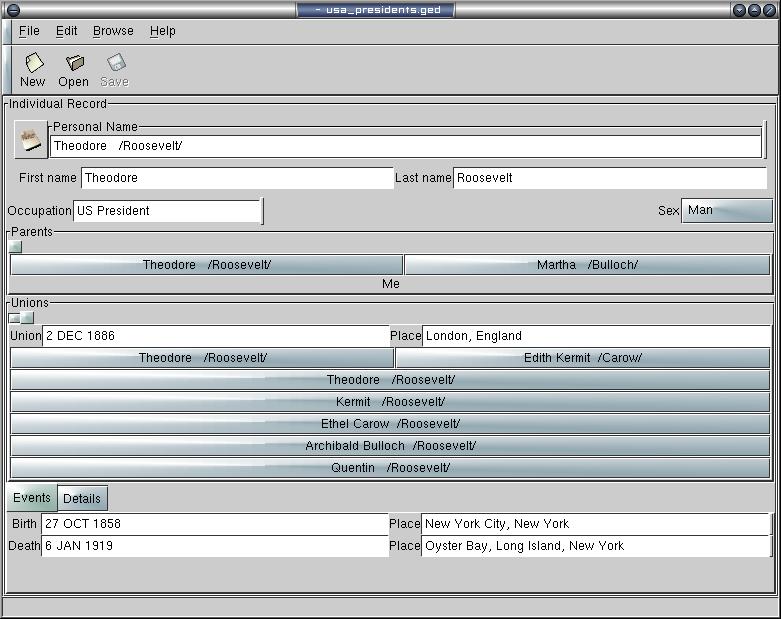This screenshot has width=781, height=619.
Task: Go to mother Martha Bulloch record
Action: [587, 265]
